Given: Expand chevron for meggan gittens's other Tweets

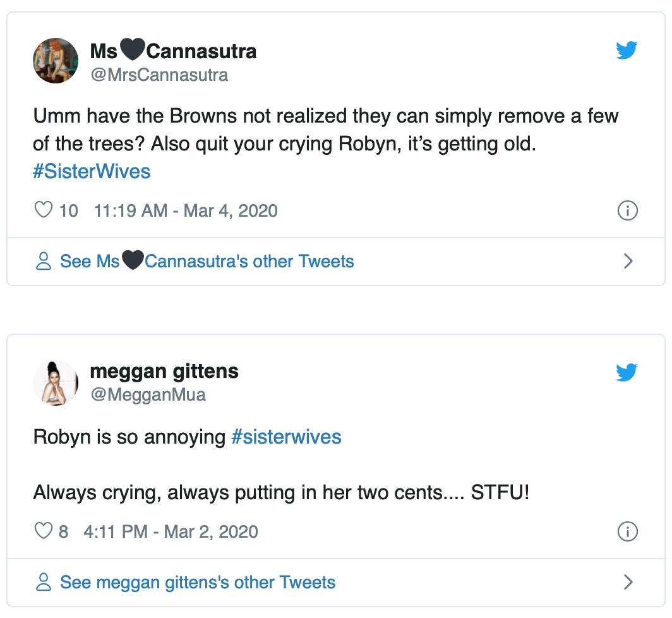Looking at the screenshot, I should (x=628, y=583).
